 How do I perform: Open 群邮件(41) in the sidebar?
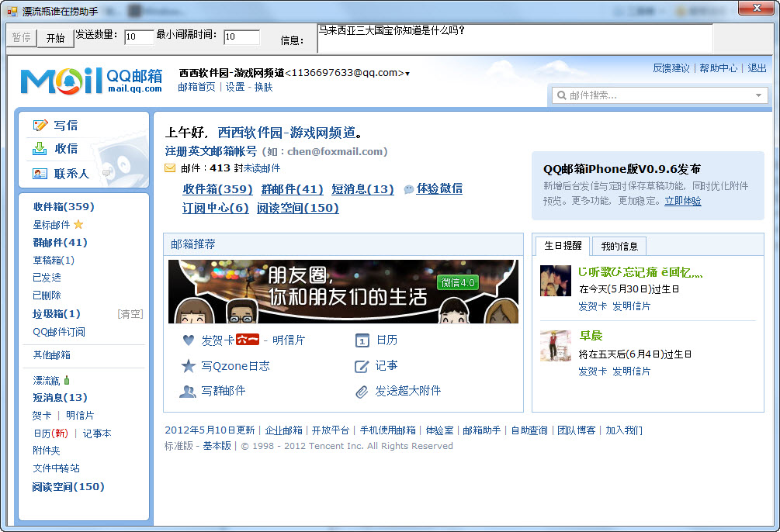61,242
